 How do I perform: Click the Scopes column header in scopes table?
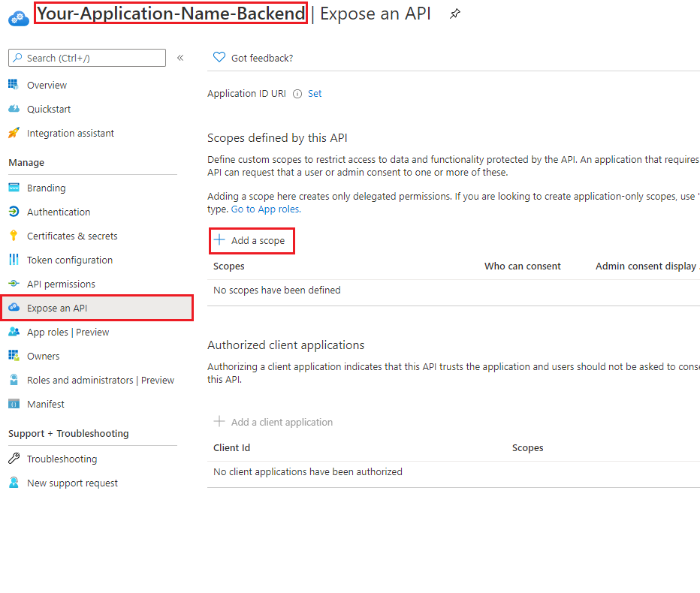click(229, 266)
